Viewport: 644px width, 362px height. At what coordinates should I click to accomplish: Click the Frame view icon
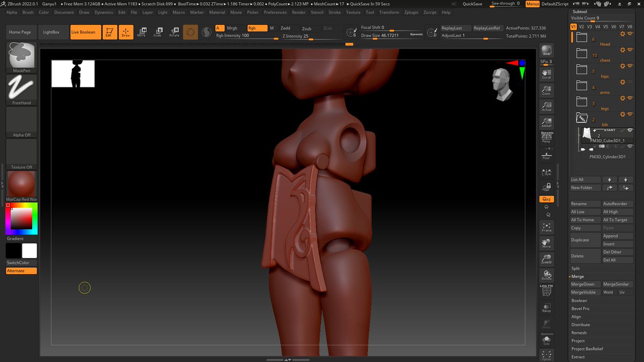[546, 227]
